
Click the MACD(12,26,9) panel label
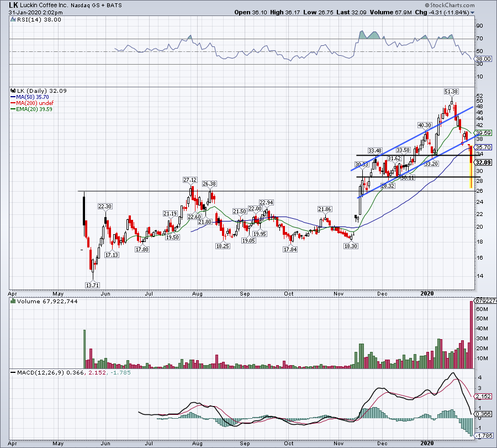pyautogui.click(x=41, y=372)
